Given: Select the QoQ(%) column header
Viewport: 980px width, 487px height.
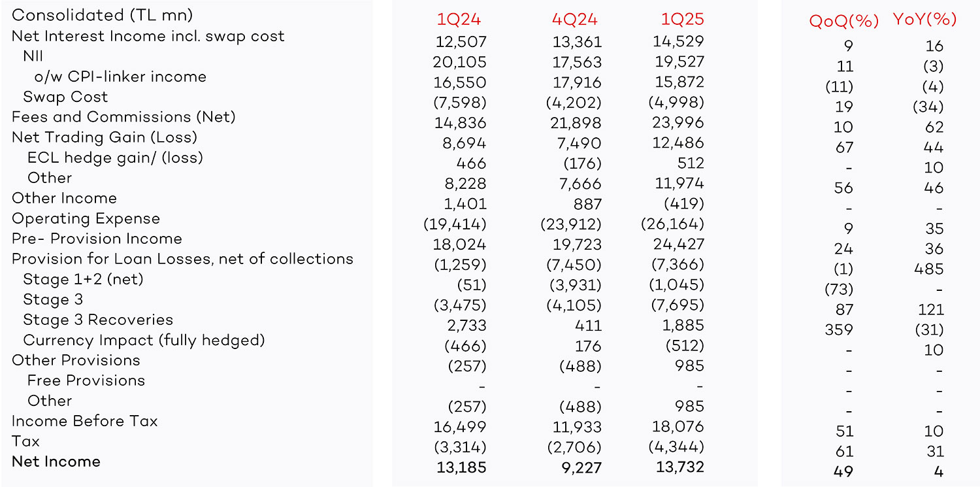Looking at the screenshot, I should coord(844,21).
